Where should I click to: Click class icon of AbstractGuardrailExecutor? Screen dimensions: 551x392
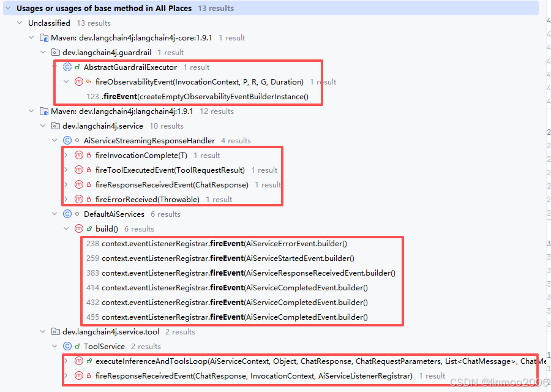(x=67, y=67)
